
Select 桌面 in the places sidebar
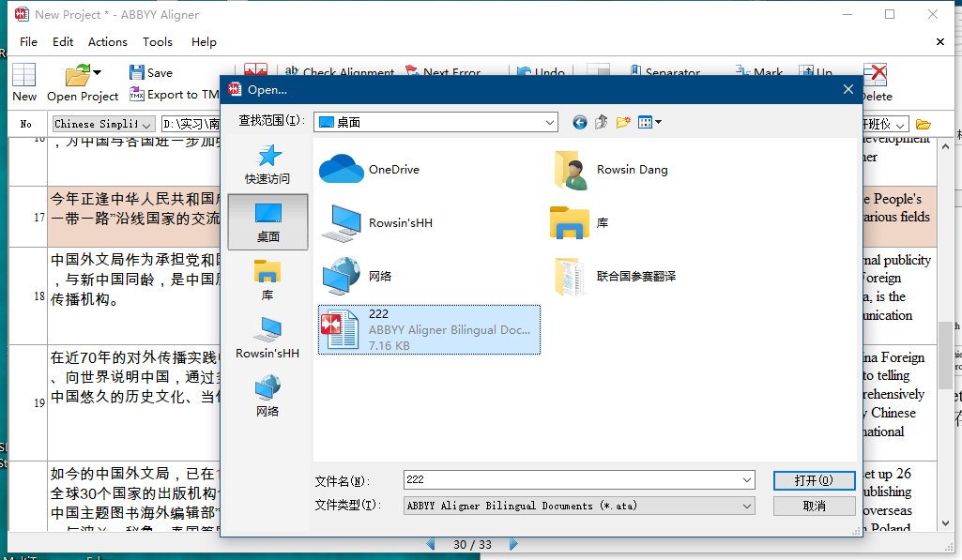click(x=267, y=221)
